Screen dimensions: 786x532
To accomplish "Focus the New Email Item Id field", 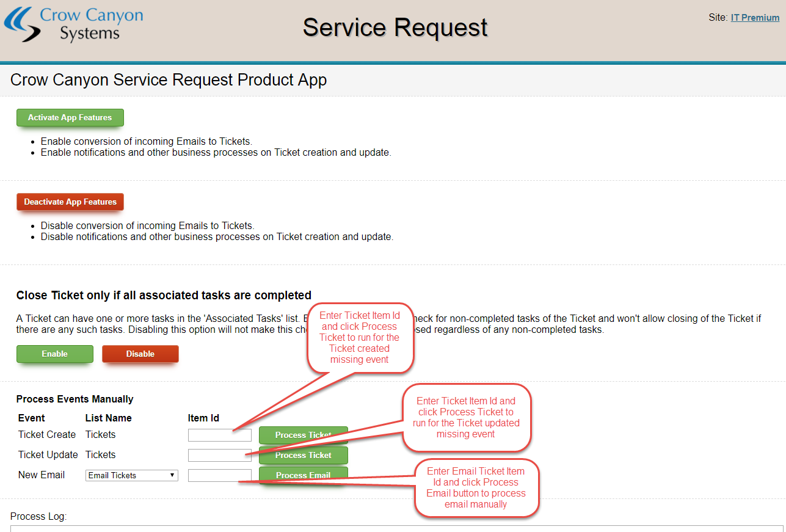I will point(220,475).
